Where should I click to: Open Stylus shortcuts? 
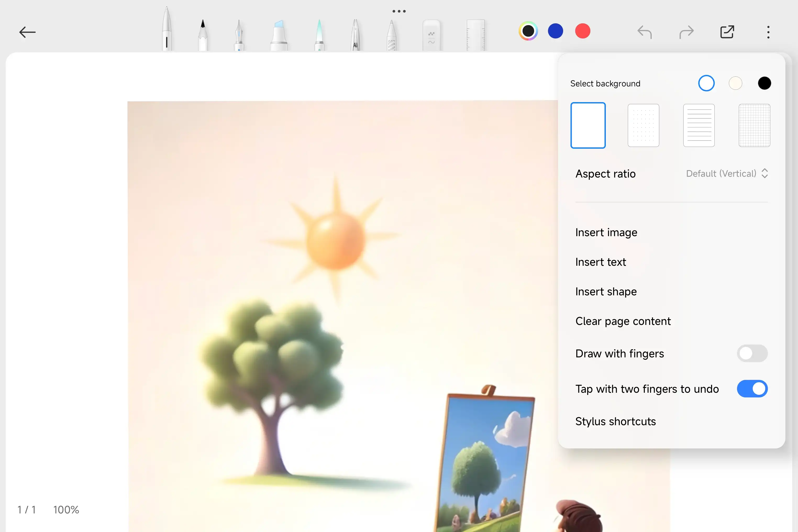616,422
